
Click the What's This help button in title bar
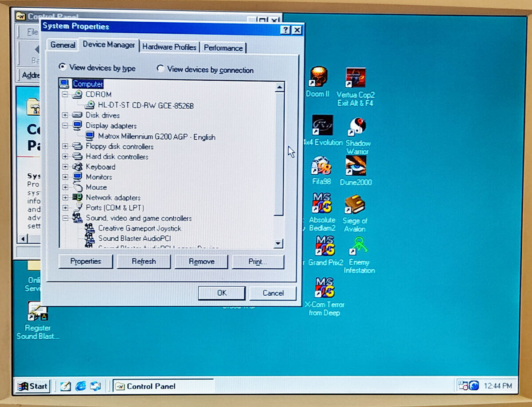(286, 30)
